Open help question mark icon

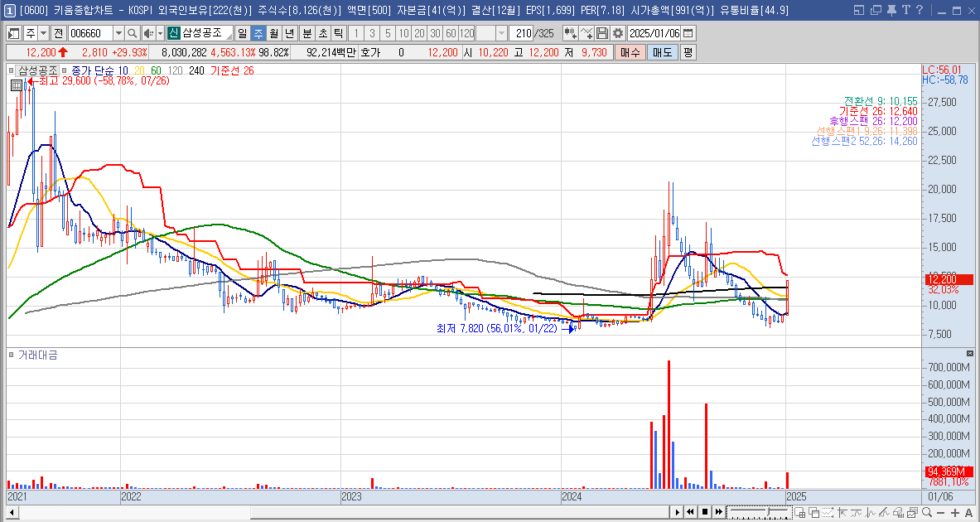[920, 10]
